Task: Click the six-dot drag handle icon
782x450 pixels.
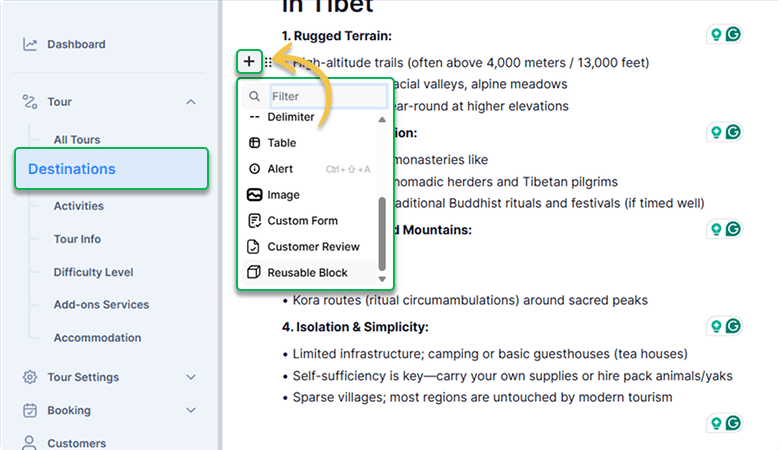Action: [x=268, y=62]
